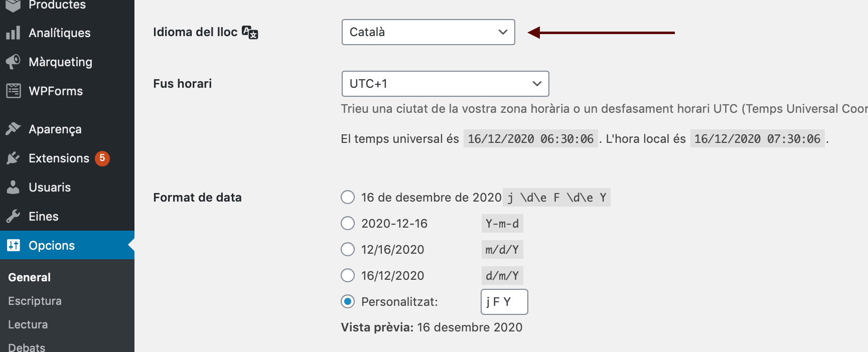Open the Escriptura settings submenu

tap(35, 301)
